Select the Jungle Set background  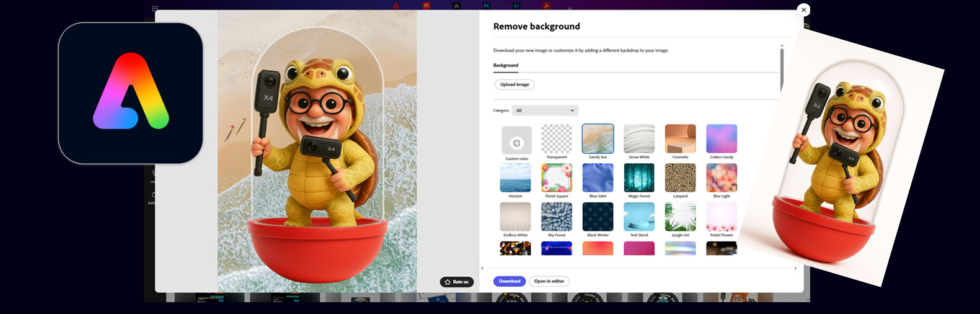tap(681, 217)
